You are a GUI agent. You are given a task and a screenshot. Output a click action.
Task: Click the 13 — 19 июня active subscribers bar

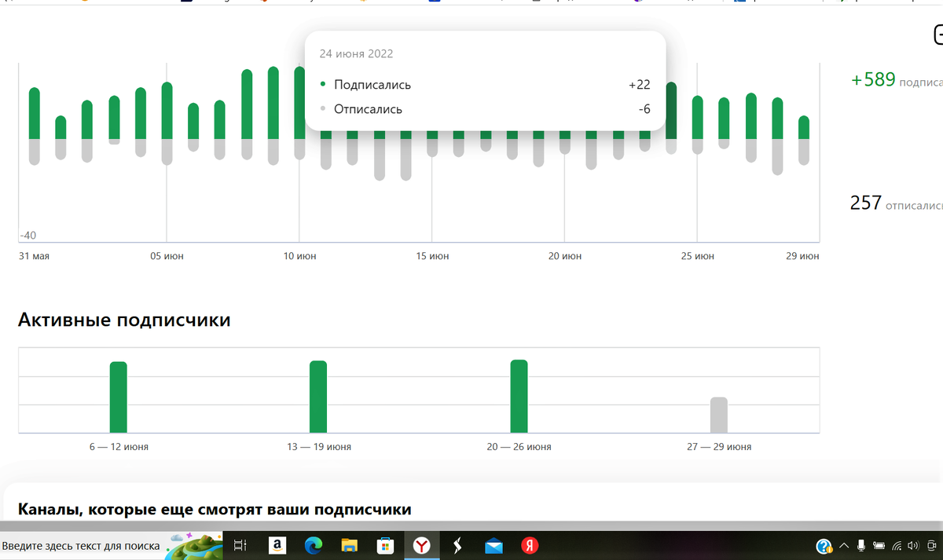(318, 397)
